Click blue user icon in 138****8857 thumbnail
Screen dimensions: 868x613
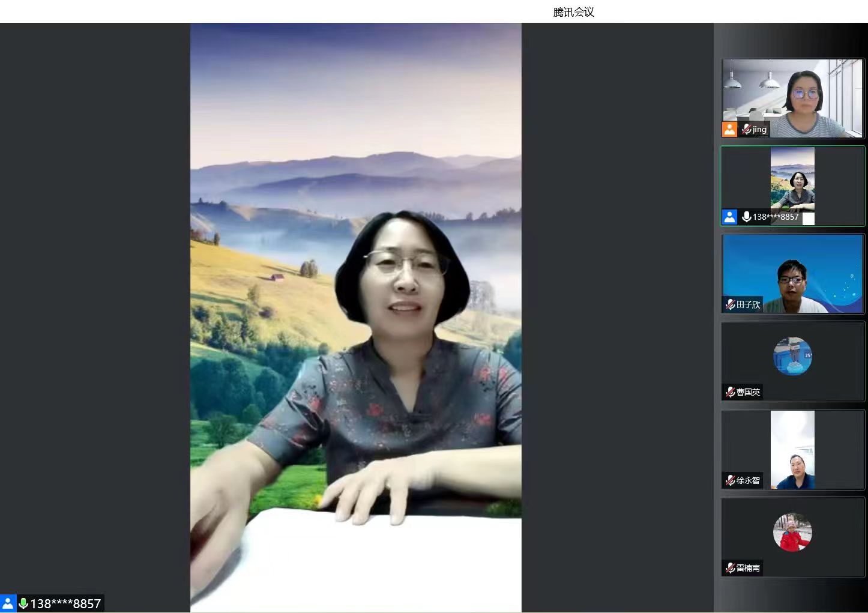coord(729,217)
